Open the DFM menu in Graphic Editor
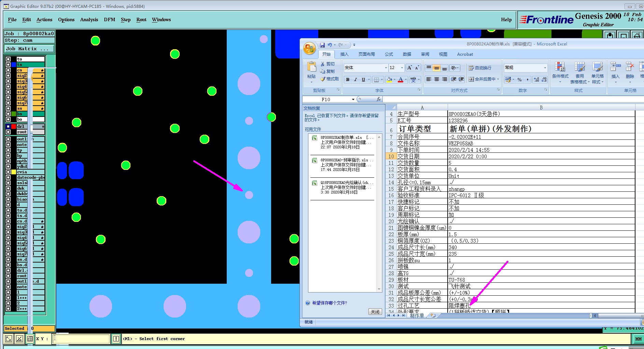Viewport: 644px width, 349px height. [x=110, y=19]
